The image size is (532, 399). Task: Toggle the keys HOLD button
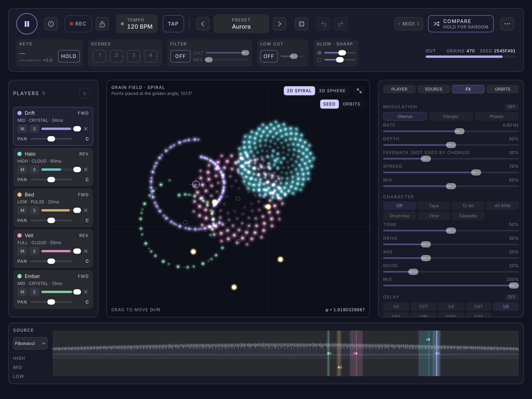(x=69, y=56)
